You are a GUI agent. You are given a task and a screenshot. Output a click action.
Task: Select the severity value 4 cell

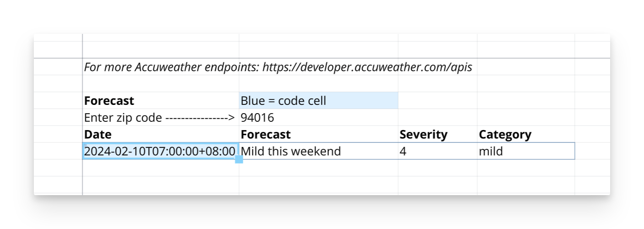[x=437, y=151]
